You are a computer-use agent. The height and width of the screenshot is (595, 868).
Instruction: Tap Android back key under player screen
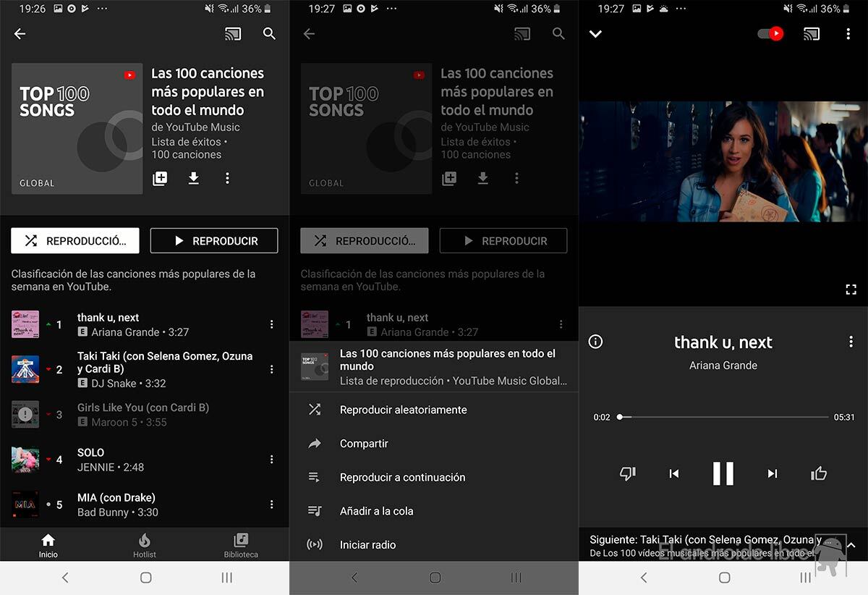pos(644,578)
